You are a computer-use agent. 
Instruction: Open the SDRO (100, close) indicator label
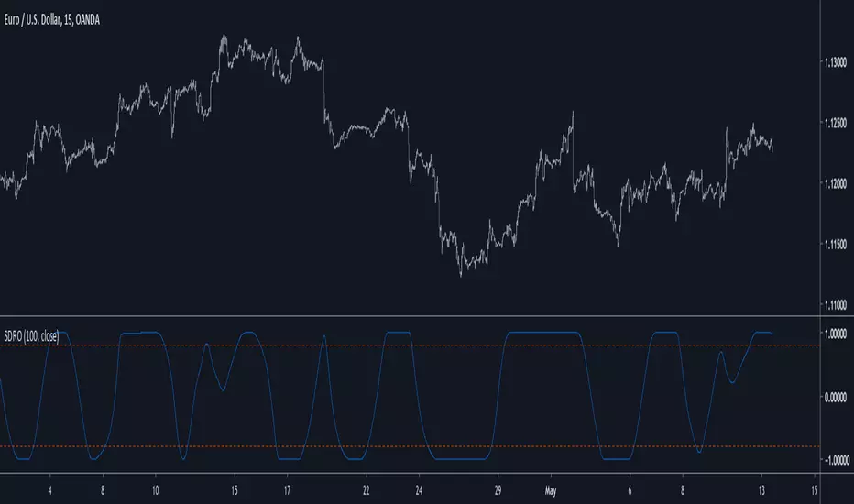click(x=31, y=336)
